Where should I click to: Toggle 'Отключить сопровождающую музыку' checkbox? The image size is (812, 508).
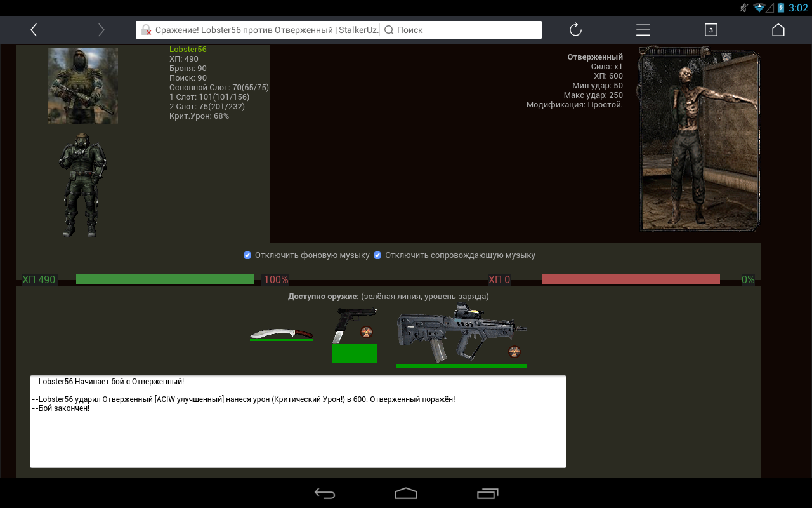[x=377, y=255]
